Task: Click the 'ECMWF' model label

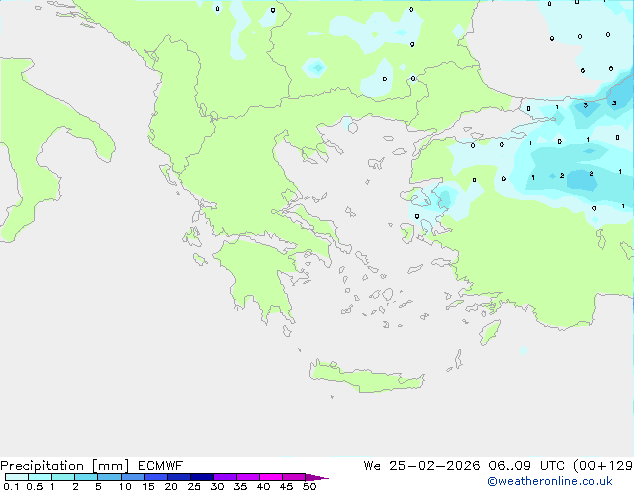Action: coord(161,466)
